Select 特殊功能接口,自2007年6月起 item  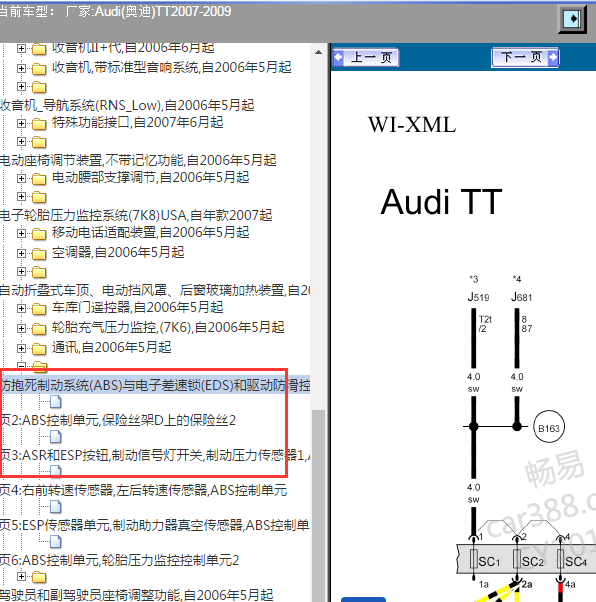click(137, 123)
